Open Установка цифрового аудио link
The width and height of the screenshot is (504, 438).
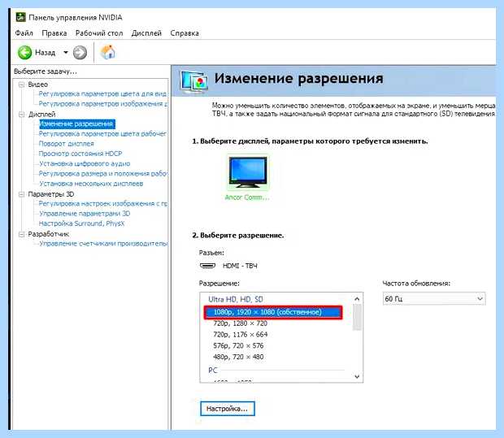point(85,163)
